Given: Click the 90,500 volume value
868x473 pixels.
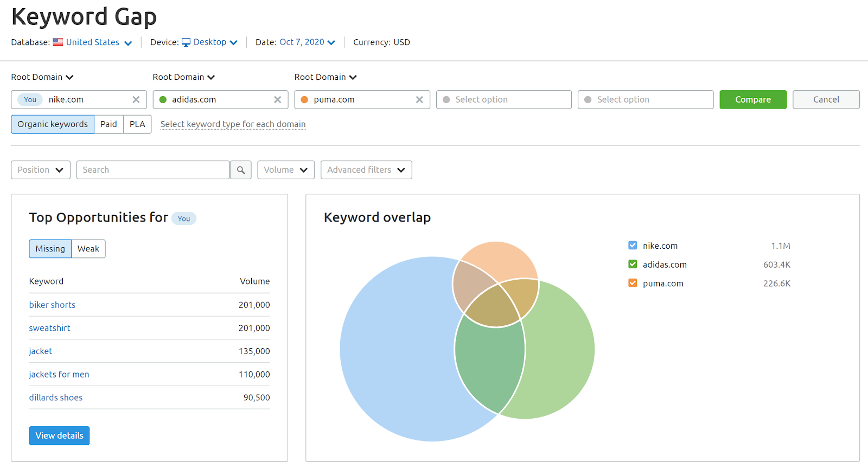Looking at the screenshot, I should [x=257, y=398].
